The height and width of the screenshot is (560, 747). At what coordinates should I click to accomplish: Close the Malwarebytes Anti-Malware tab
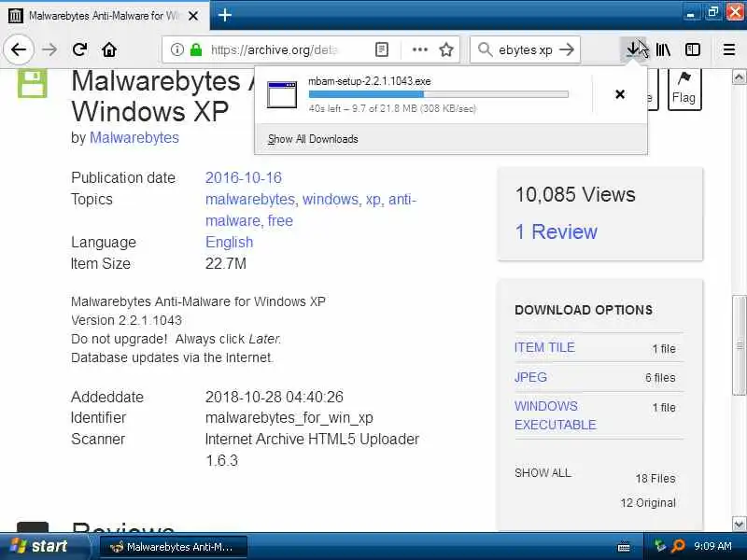[193, 16]
